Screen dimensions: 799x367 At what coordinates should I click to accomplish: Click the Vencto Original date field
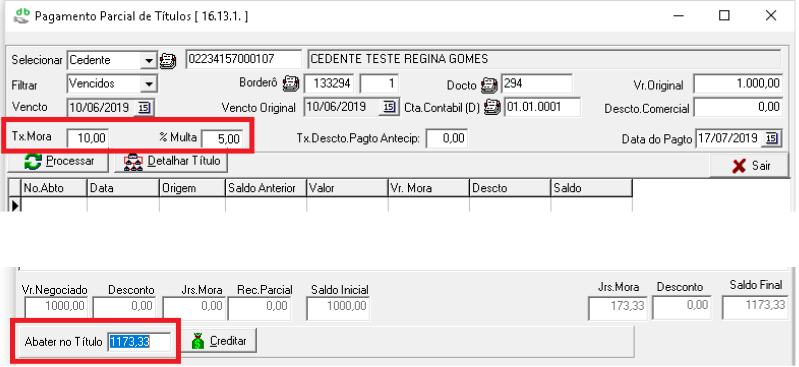point(342,107)
